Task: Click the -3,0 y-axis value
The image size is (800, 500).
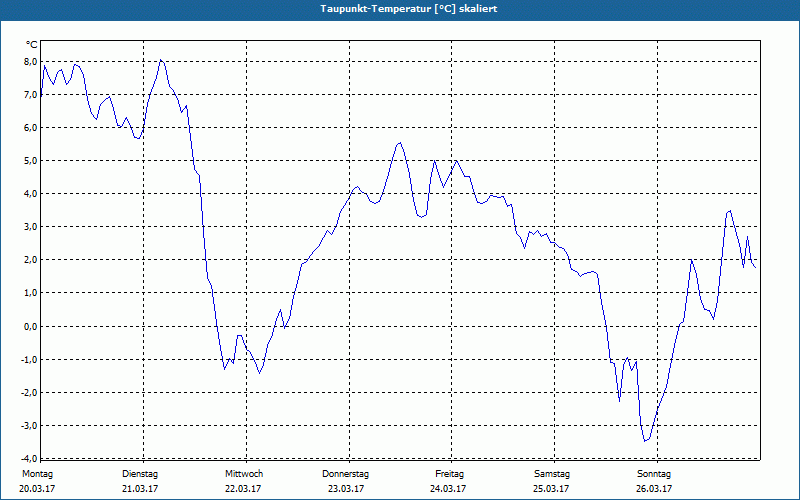Action: tap(30, 425)
